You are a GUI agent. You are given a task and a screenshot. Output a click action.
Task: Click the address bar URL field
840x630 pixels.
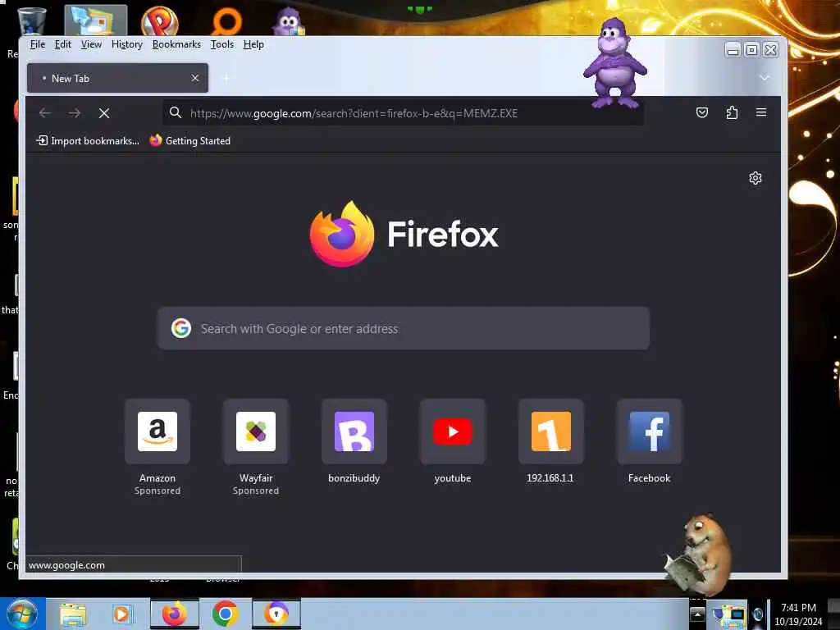(403, 113)
